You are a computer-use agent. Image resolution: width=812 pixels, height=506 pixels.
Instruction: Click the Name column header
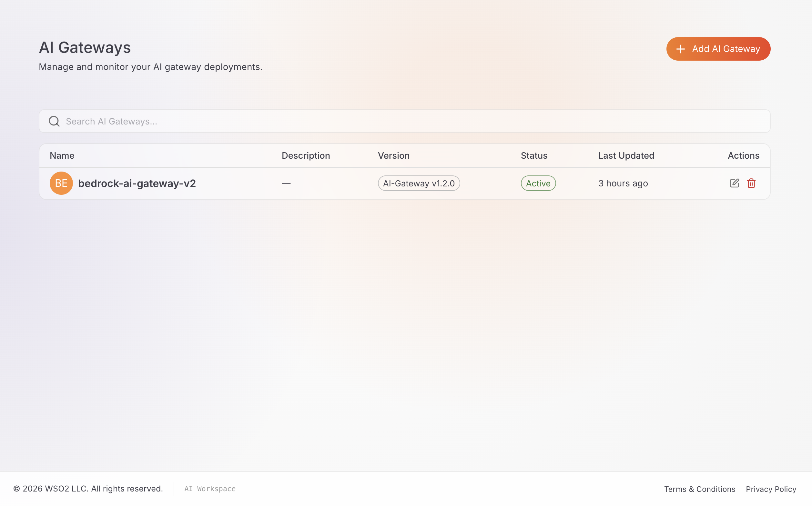(x=62, y=156)
